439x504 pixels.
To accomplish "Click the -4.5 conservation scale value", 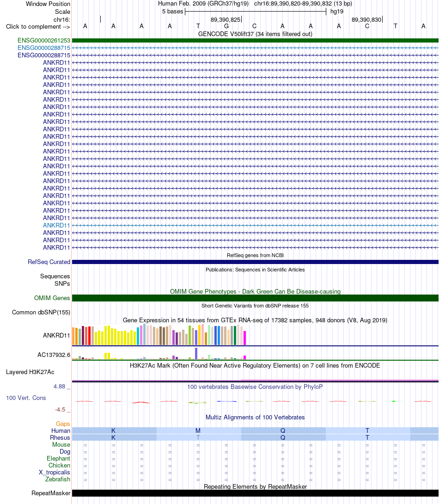I will click(60, 410).
